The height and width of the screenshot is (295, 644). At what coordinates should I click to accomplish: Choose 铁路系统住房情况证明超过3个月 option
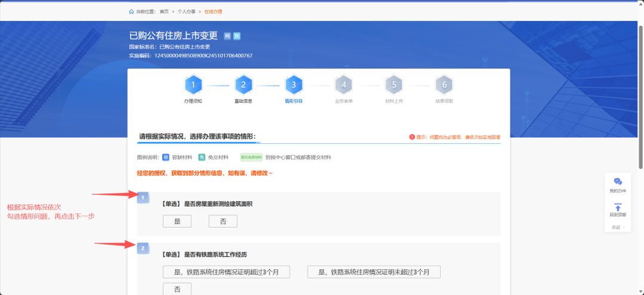tap(226, 272)
